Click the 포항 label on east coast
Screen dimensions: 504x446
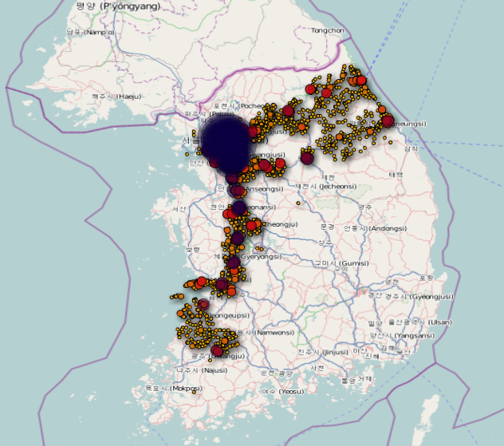tap(426, 278)
